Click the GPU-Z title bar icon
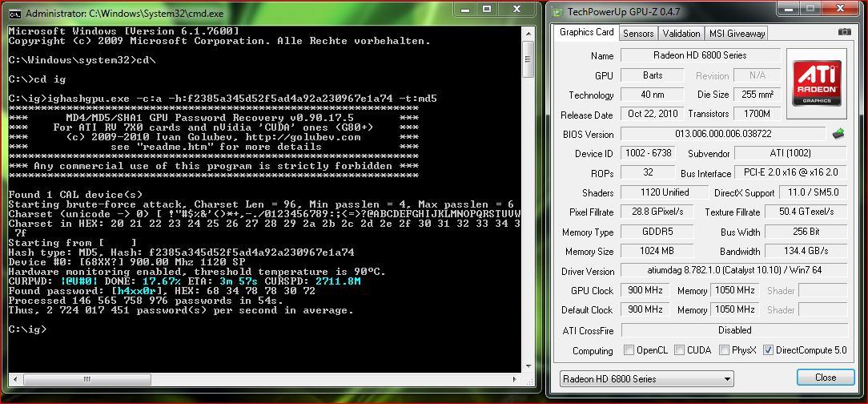This screenshot has width=868, height=404. [x=557, y=11]
